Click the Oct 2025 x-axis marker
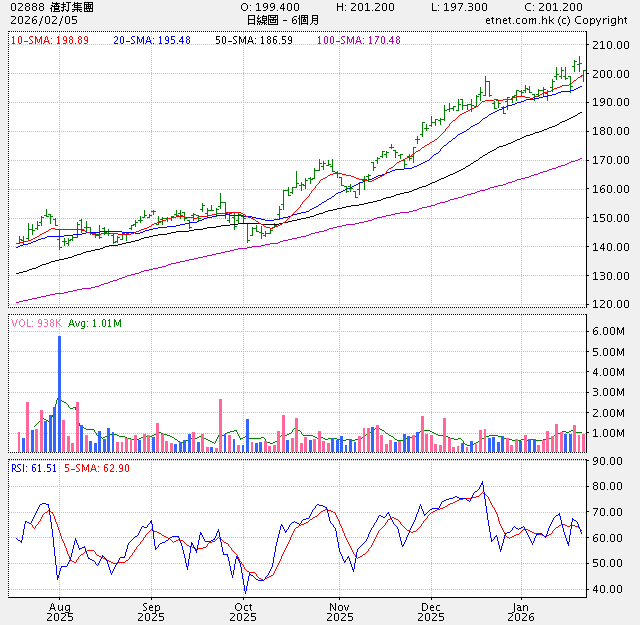The height and width of the screenshot is (625, 640). coord(242,612)
